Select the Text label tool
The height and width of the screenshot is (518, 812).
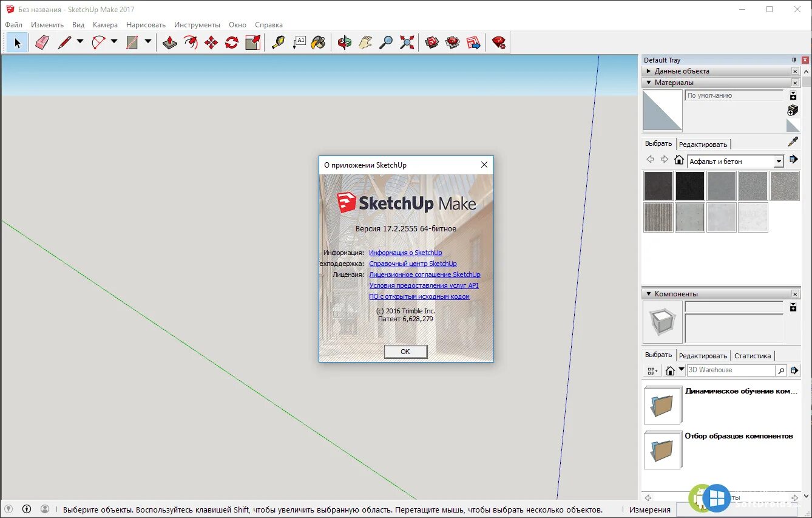pyautogui.click(x=299, y=43)
